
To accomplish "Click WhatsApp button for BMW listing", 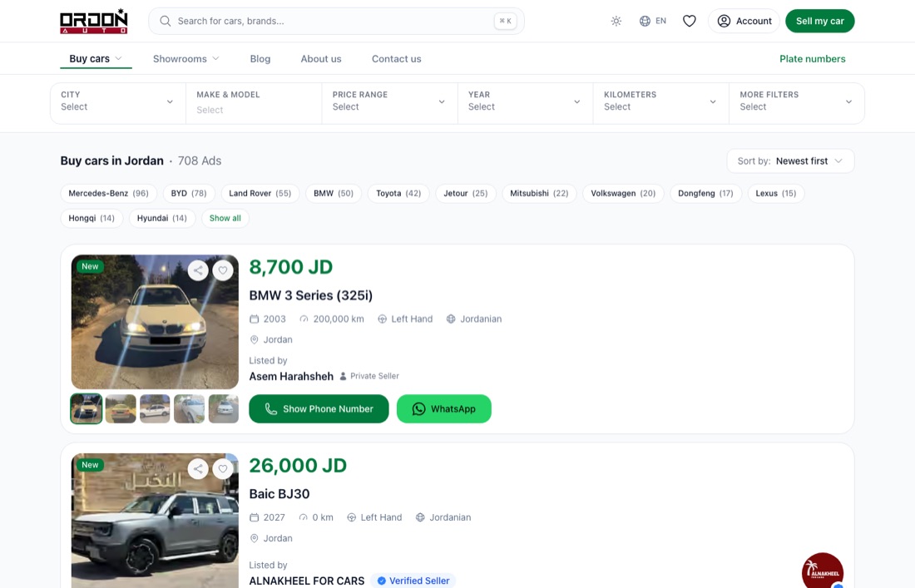I will (444, 409).
